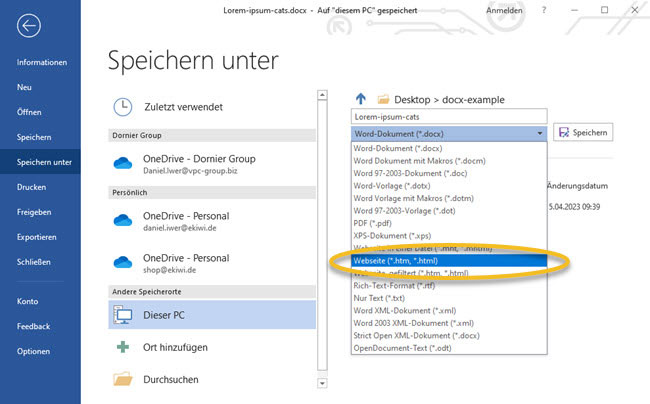The height and width of the screenshot is (404, 650).
Task: Choose OpenDocument-Text (*.odt) format
Action: [x=449, y=348]
